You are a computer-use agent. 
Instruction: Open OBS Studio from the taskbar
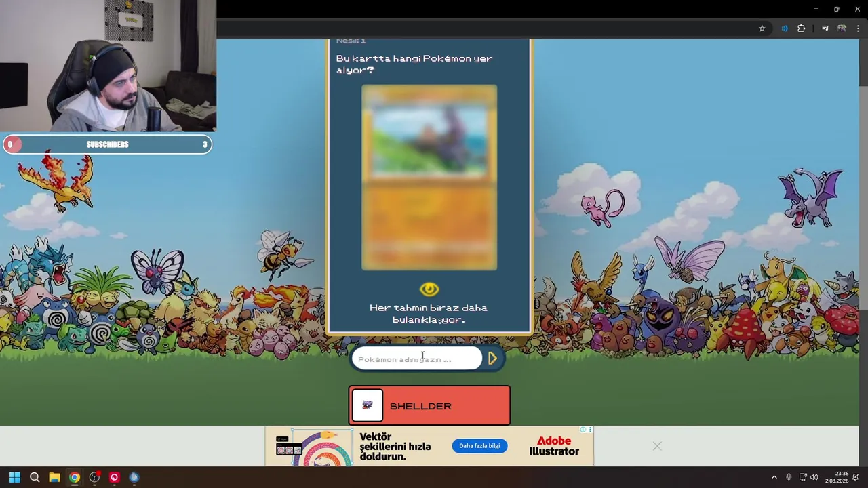(x=94, y=477)
